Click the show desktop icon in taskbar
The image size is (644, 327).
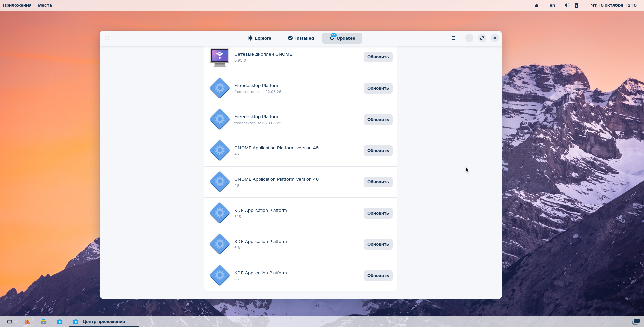click(10, 322)
